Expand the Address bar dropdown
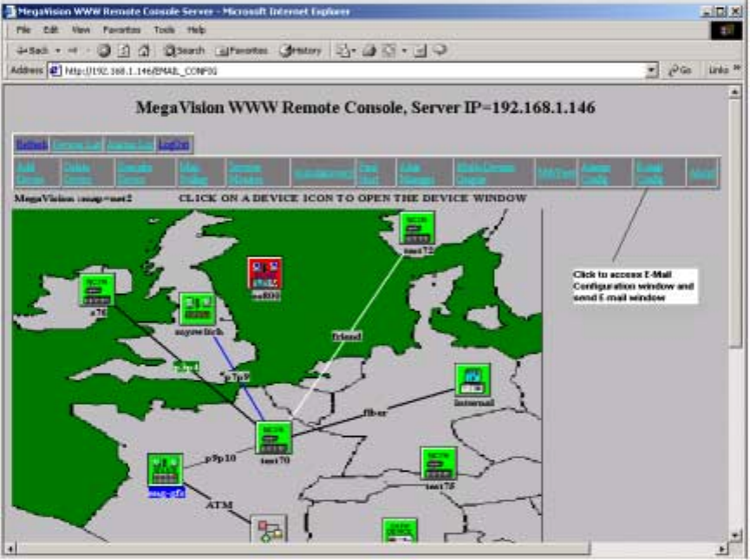This screenshot has width=750, height=560. pos(651,70)
